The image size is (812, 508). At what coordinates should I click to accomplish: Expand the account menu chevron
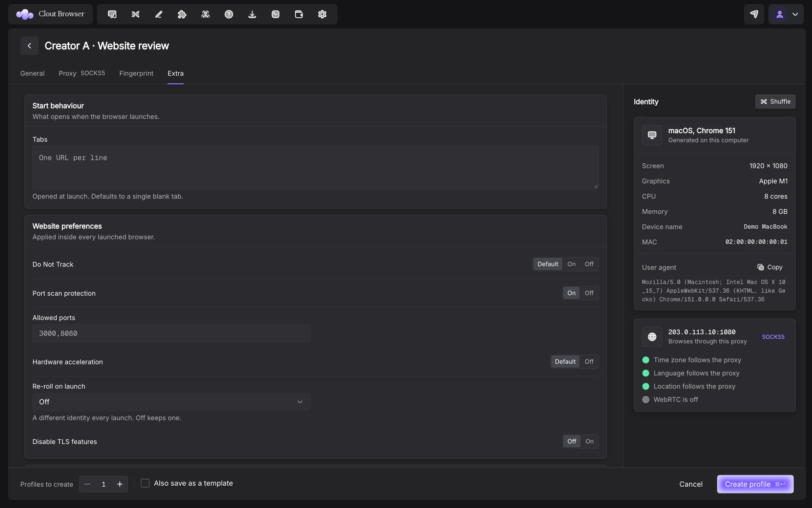point(795,14)
